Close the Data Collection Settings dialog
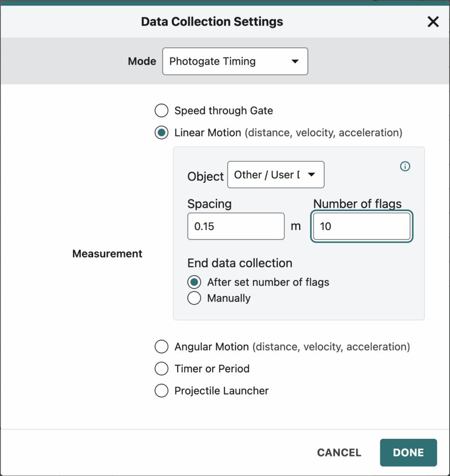 coord(433,21)
